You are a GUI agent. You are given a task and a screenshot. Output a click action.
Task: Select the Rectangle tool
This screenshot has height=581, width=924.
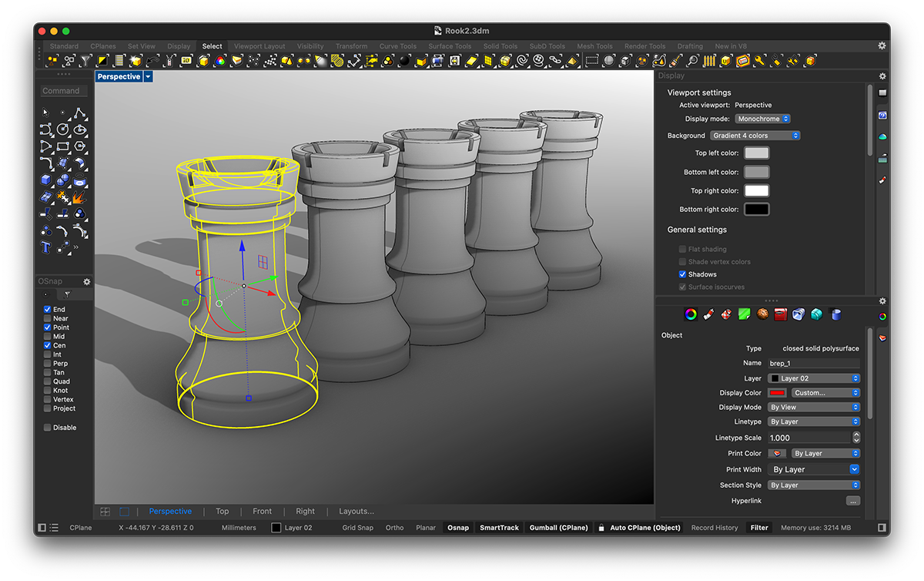pyautogui.click(x=63, y=146)
